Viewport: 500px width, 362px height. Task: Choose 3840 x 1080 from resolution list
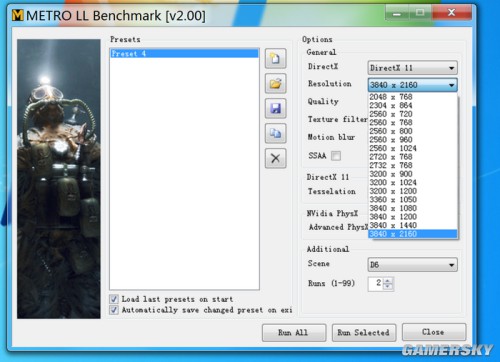(x=413, y=208)
